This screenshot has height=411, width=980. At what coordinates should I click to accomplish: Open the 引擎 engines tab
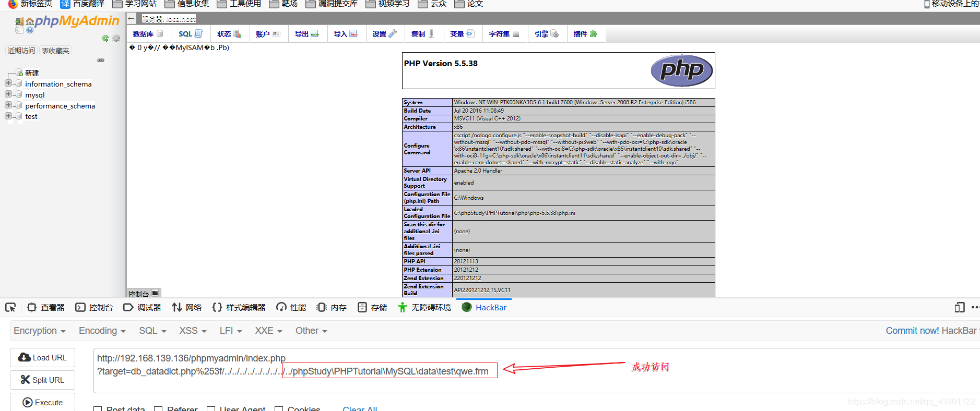[547, 34]
